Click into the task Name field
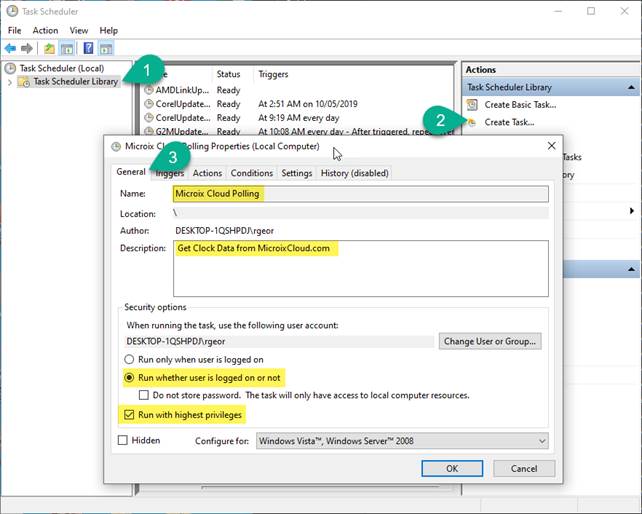 (x=358, y=194)
